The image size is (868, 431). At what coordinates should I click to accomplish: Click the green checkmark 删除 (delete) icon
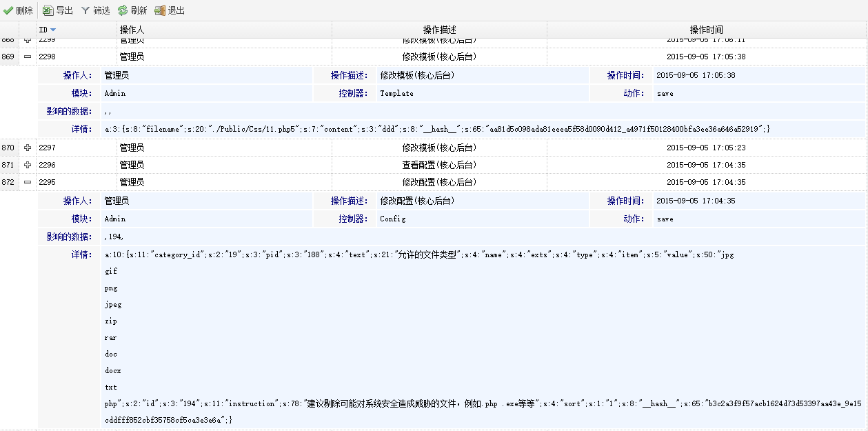[8, 10]
